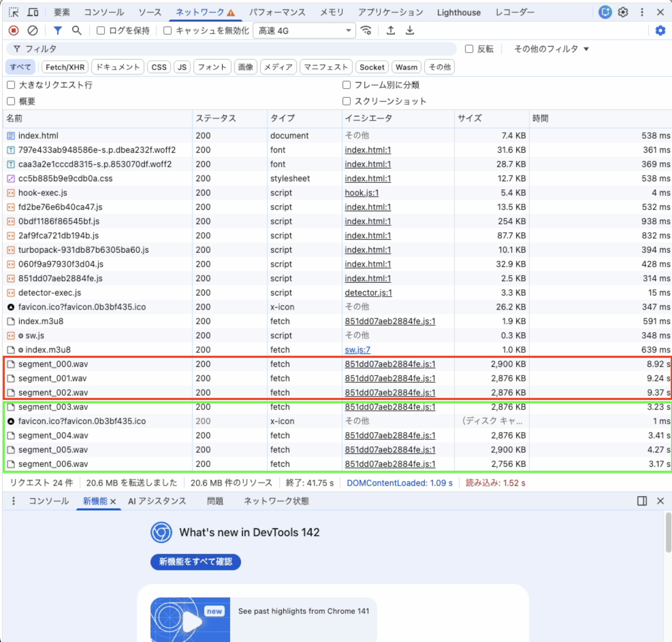672x642 pixels.
Task: Open DevTools settings gear in top bar
Action: point(623,12)
